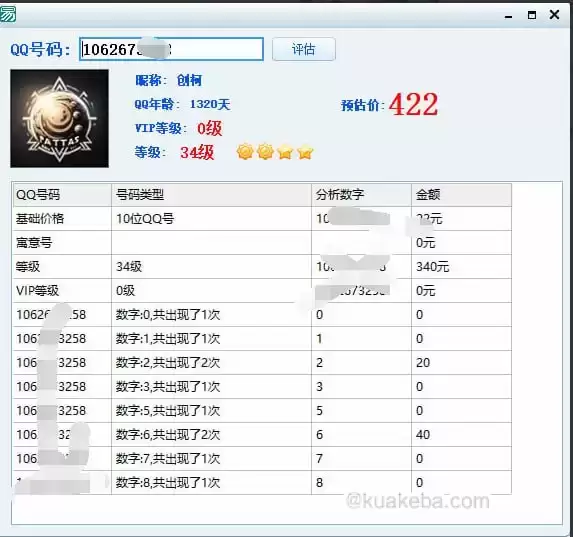This screenshot has width=573, height=537.
Task: Minimize the evaluation window
Action: click(x=508, y=16)
